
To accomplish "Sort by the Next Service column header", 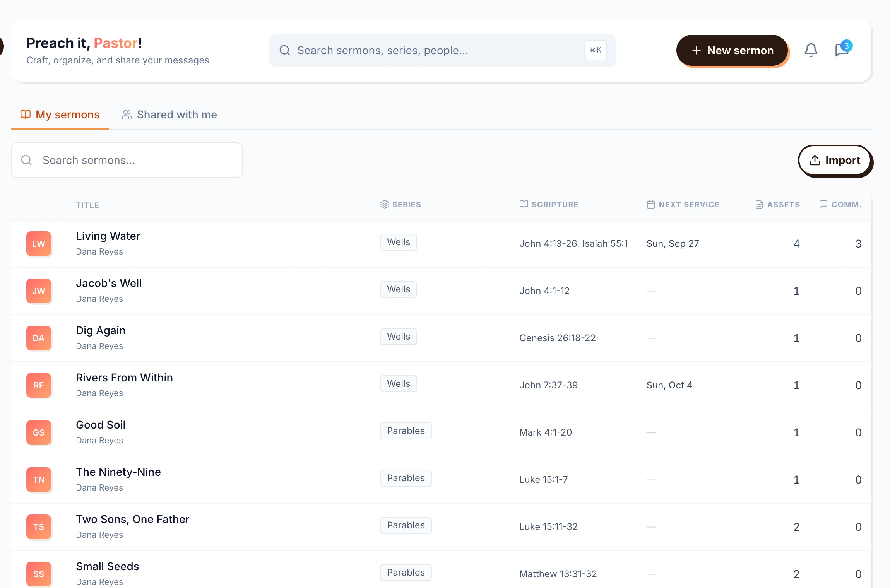I will pyautogui.click(x=683, y=205).
